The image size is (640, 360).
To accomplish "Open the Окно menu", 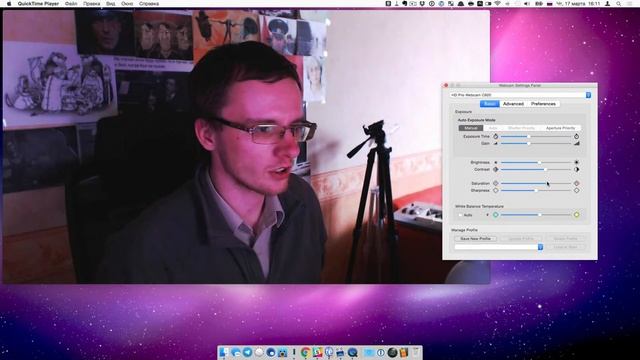I will pyautogui.click(x=127, y=3).
